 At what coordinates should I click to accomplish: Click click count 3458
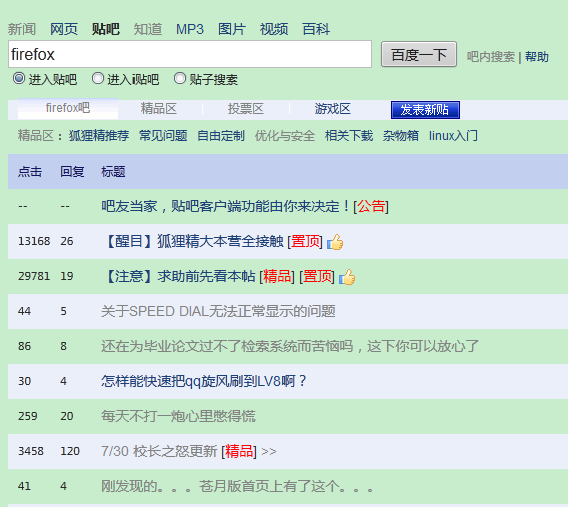pyautogui.click(x=31, y=451)
